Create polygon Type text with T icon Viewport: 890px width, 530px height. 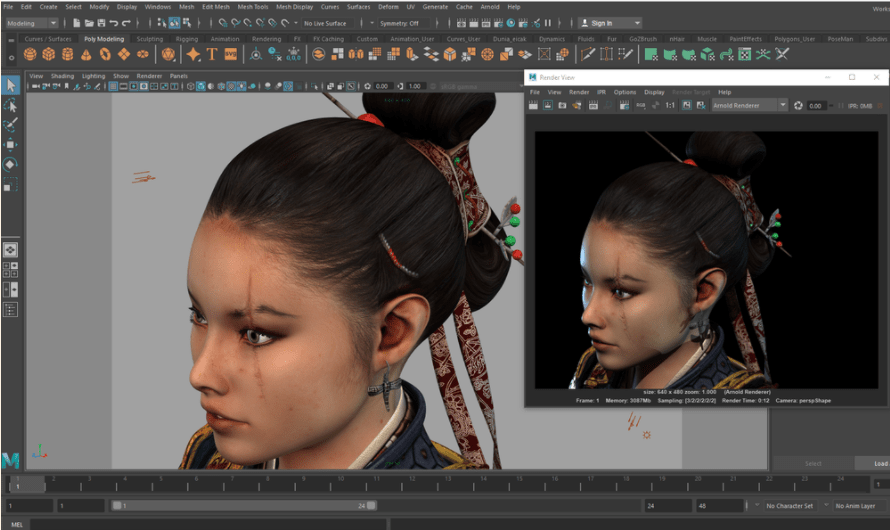(x=212, y=54)
